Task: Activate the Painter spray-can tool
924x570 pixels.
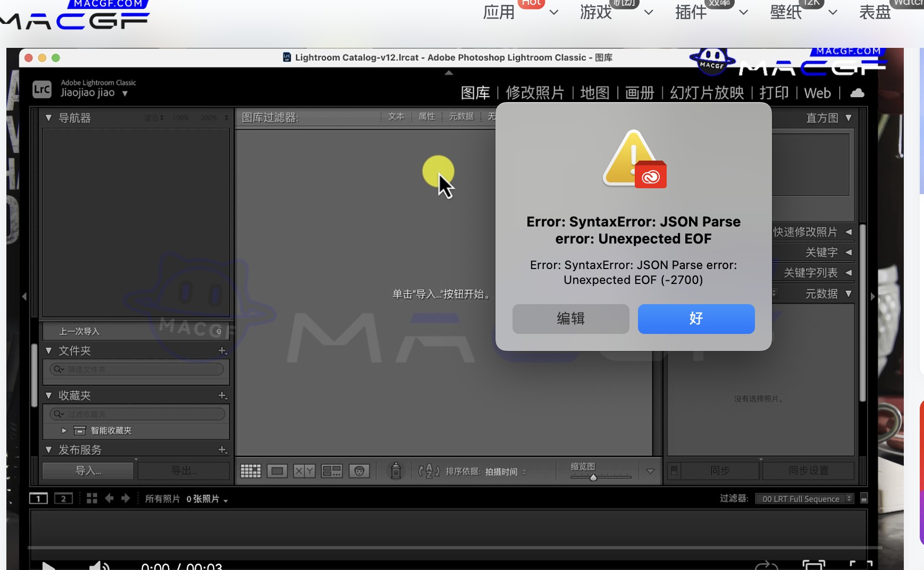Action: [x=396, y=470]
